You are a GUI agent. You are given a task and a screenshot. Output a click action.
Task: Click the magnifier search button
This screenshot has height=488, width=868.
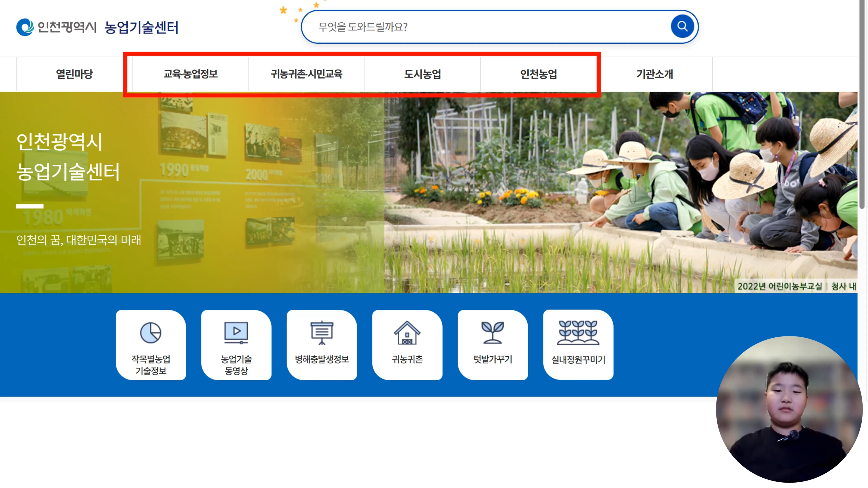click(x=682, y=26)
